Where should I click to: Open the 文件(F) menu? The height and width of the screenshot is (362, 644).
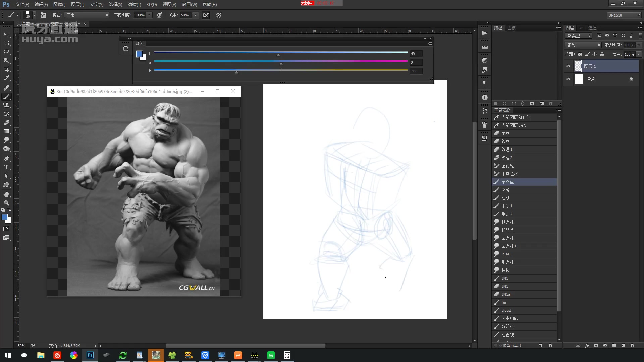tap(22, 4)
